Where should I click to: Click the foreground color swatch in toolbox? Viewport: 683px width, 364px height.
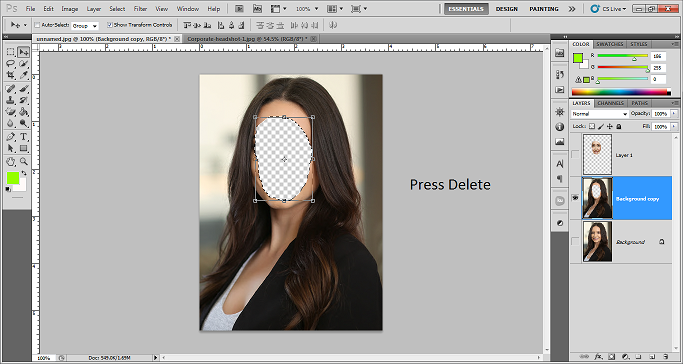(x=13, y=178)
